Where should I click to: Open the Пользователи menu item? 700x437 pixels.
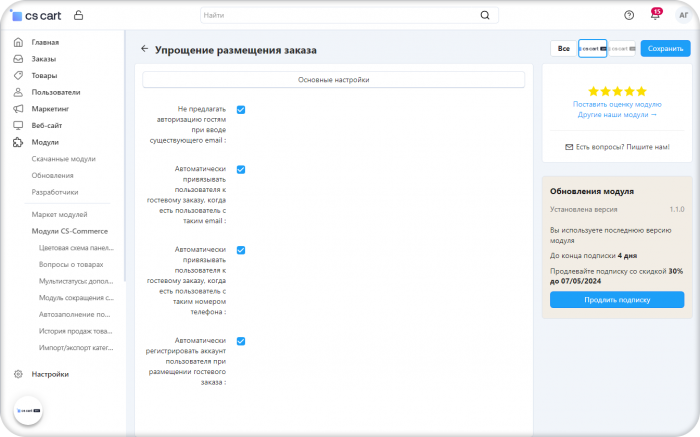point(56,92)
